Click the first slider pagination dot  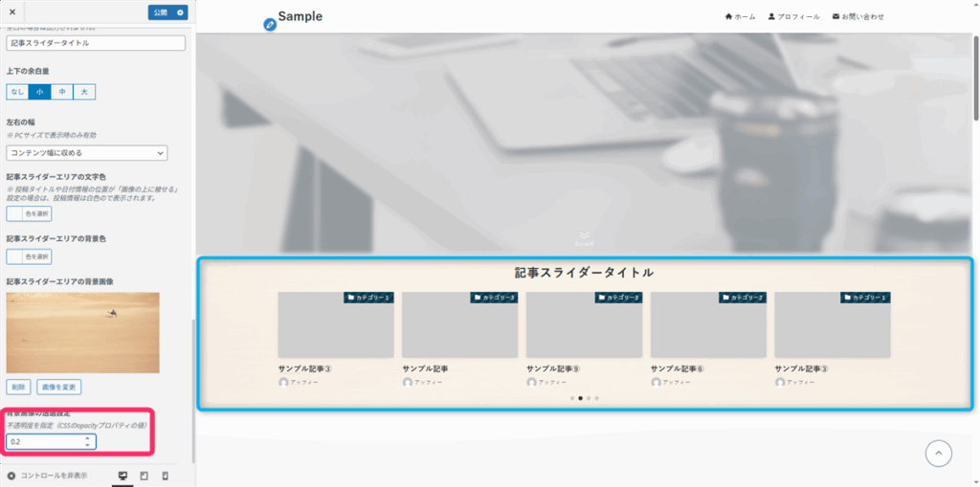click(x=572, y=398)
